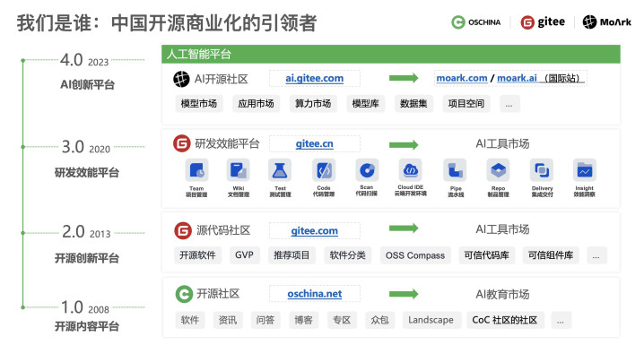Follow the ai.gitee.com link
The image size is (644, 362).
click(x=315, y=78)
